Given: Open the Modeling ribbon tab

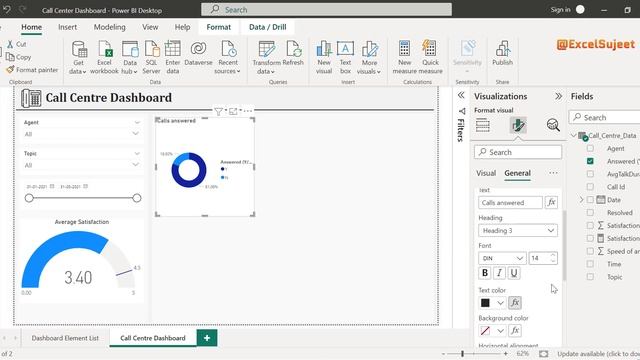Looking at the screenshot, I should [x=109, y=27].
